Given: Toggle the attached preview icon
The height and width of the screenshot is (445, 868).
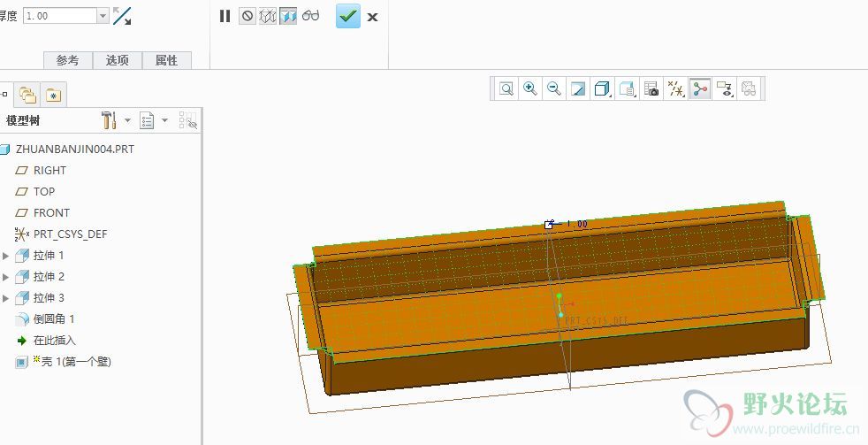Looking at the screenshot, I should click(x=288, y=16).
